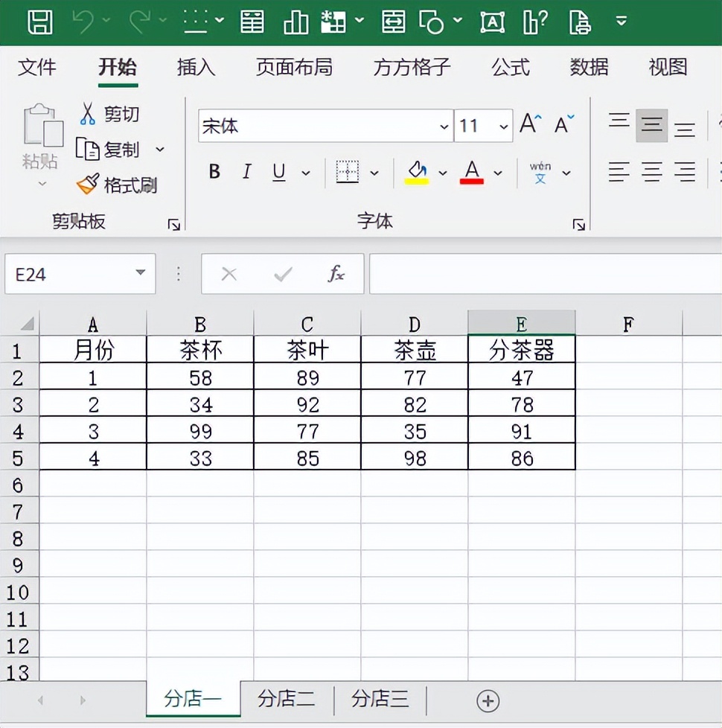Open the 插入 ribbon tab
The height and width of the screenshot is (728, 722).
click(196, 68)
